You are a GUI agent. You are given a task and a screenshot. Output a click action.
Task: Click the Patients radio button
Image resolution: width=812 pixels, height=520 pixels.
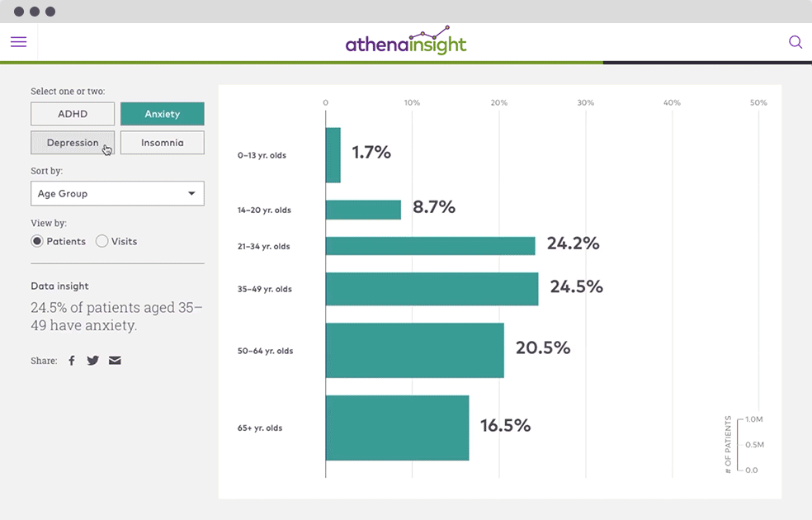(35, 241)
